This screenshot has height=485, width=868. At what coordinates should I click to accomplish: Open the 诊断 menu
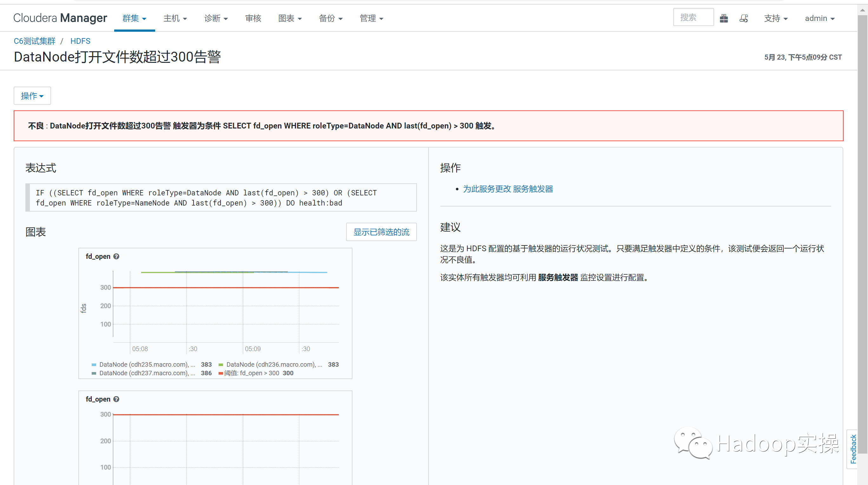216,18
